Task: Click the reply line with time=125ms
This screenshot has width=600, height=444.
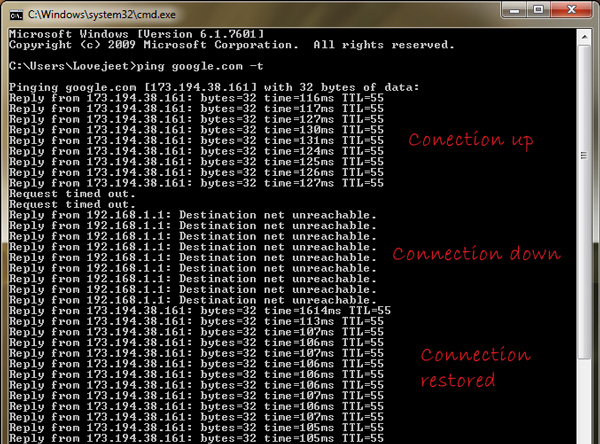Action: pyautogui.click(x=196, y=162)
